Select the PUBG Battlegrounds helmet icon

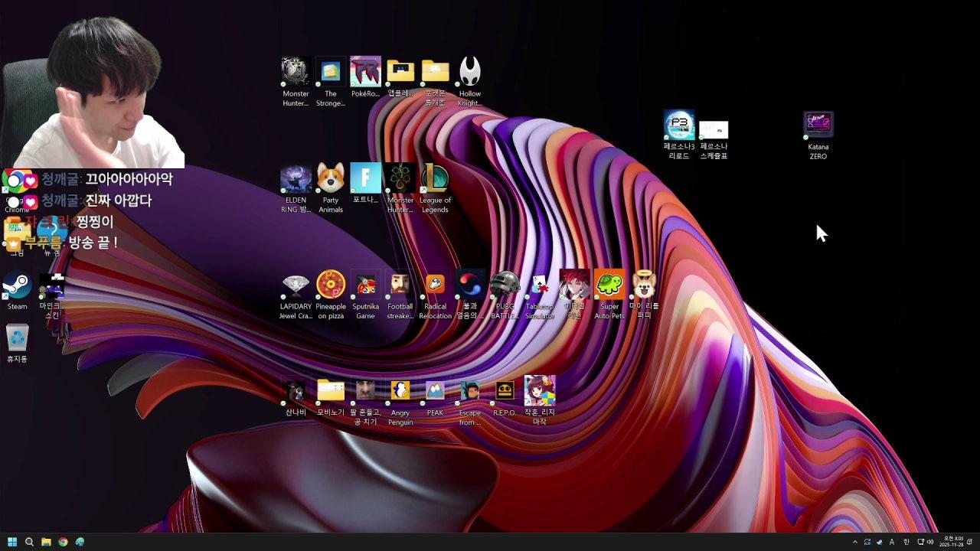(x=505, y=285)
